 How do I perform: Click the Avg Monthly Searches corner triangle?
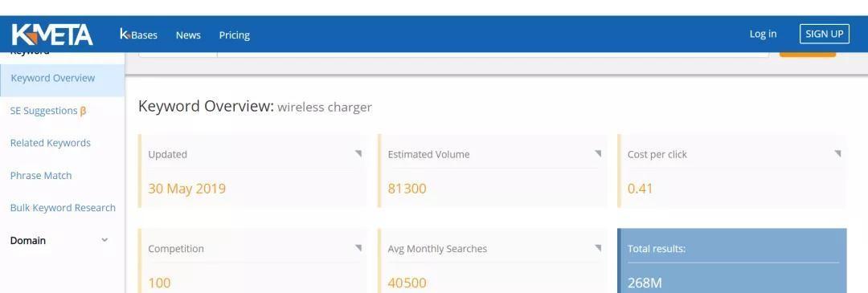pos(598,248)
